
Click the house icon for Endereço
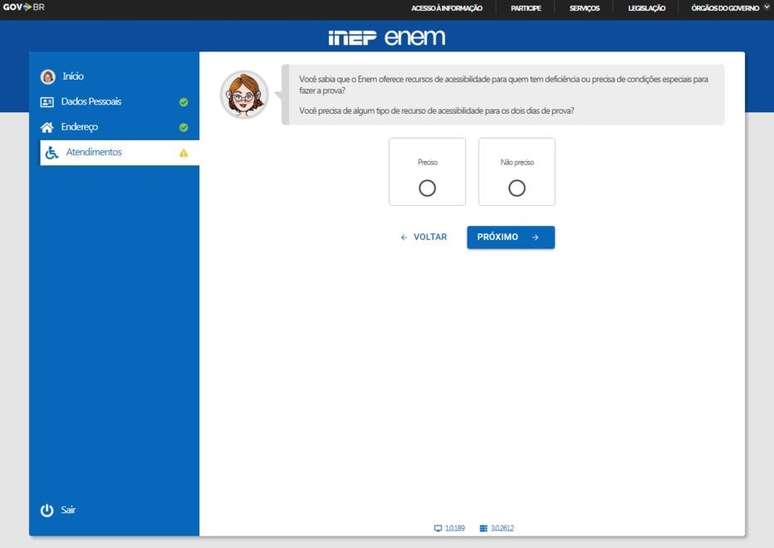[x=47, y=127]
